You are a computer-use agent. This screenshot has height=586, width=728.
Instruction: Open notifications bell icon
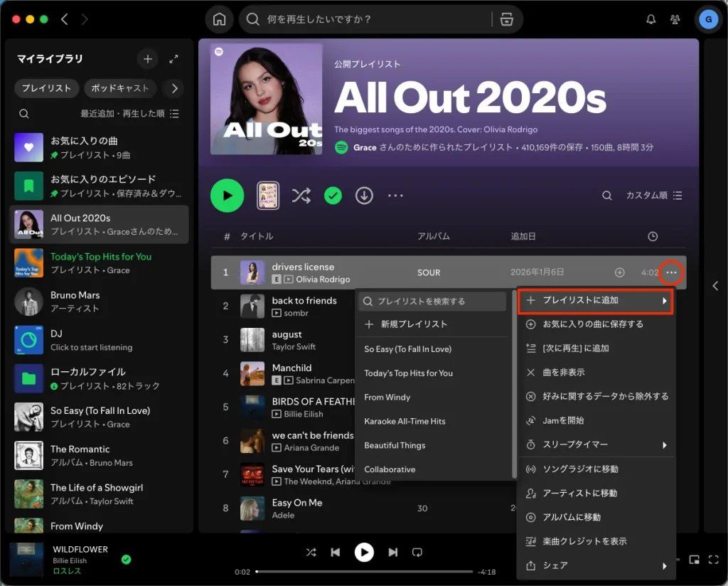click(651, 19)
